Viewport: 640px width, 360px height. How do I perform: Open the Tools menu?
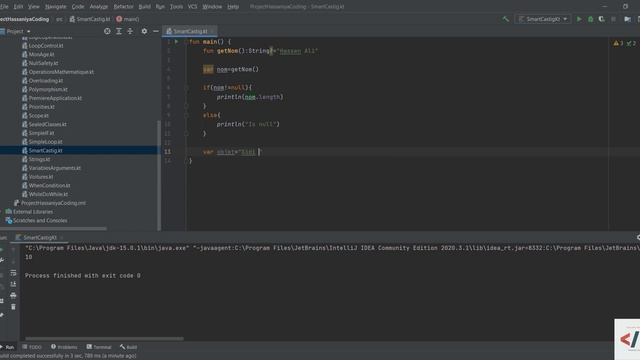point(176,7)
